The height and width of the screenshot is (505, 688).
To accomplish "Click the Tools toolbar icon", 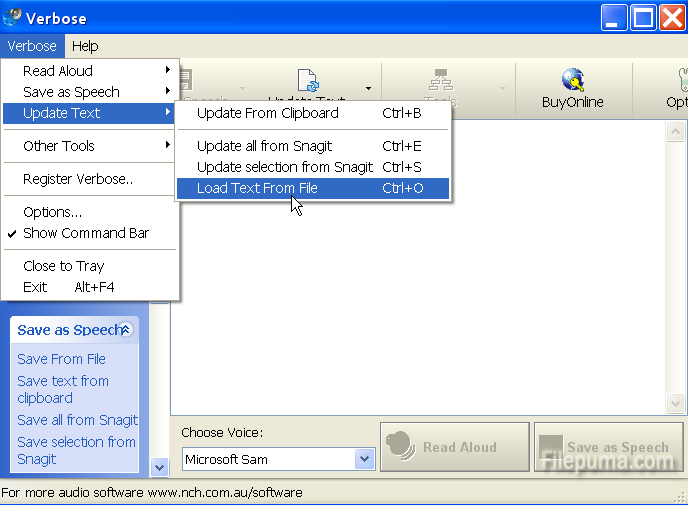I will pyautogui.click(x=441, y=80).
